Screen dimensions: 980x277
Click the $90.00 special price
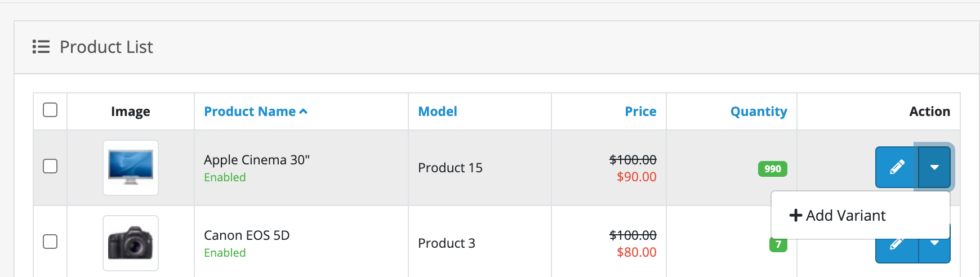[x=636, y=177]
